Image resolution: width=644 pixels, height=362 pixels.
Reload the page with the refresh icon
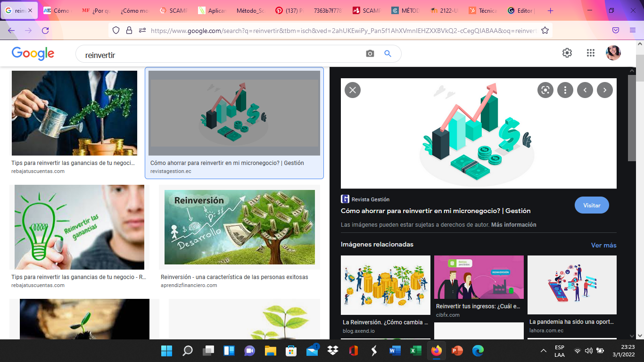coord(45,30)
